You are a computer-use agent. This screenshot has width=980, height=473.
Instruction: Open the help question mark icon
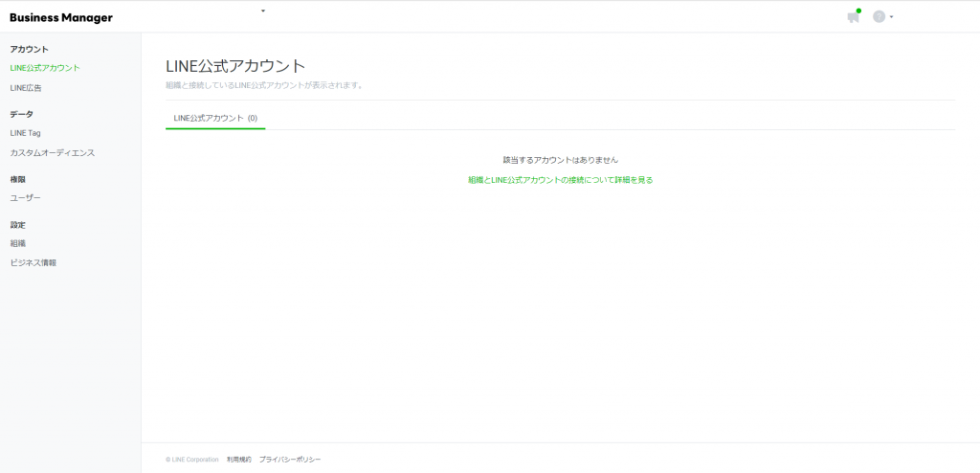[x=879, y=17]
